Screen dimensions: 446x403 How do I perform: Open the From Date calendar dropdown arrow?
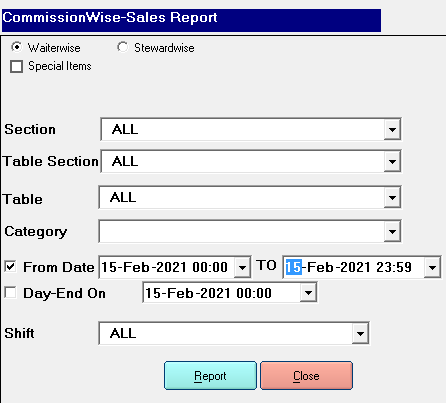242,267
